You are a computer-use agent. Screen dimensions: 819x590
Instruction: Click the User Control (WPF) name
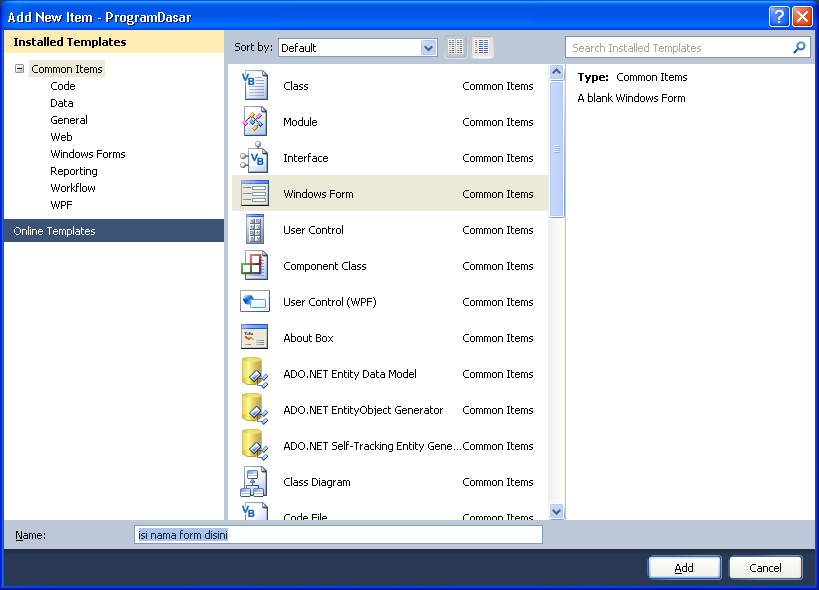[330, 302]
